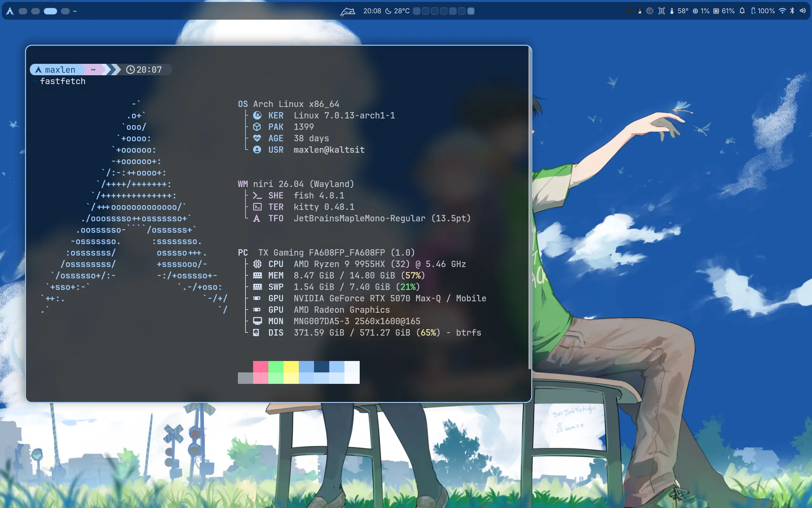The width and height of the screenshot is (812, 508).
Task: Click the GPU icon on the NVIDIA row
Action: point(257,298)
